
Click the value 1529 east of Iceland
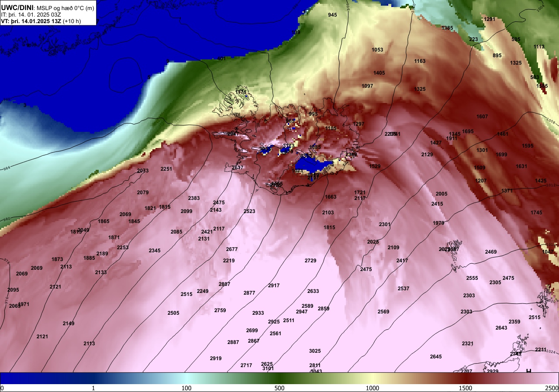click(375, 166)
